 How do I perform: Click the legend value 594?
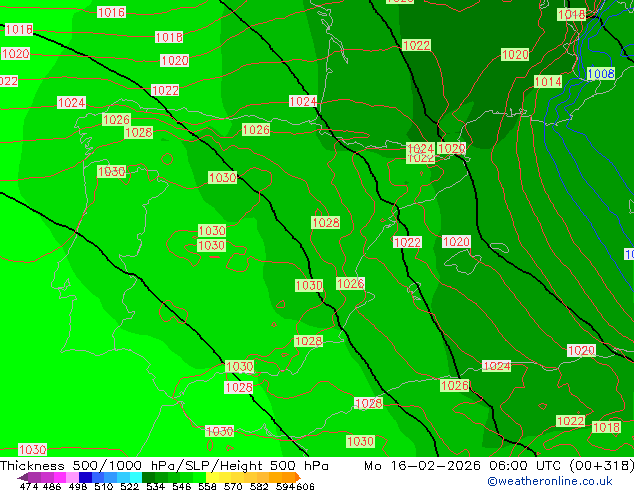(285, 486)
